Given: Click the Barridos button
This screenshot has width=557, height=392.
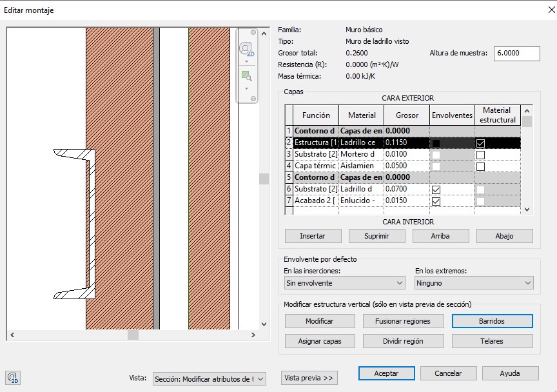Looking at the screenshot, I should coord(493,321).
